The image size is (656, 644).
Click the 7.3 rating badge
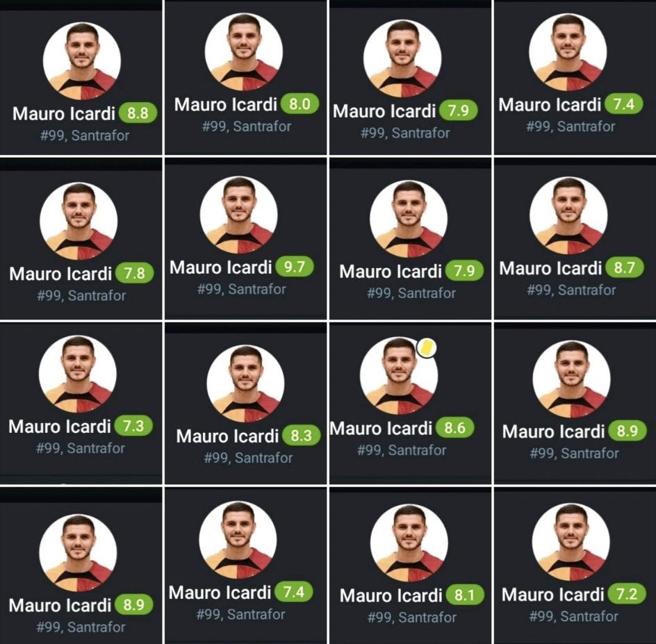click(134, 426)
